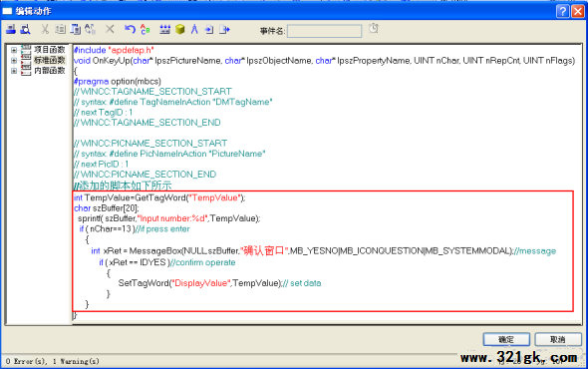Click the SetTagWord DisplayValue code line

pos(219,283)
